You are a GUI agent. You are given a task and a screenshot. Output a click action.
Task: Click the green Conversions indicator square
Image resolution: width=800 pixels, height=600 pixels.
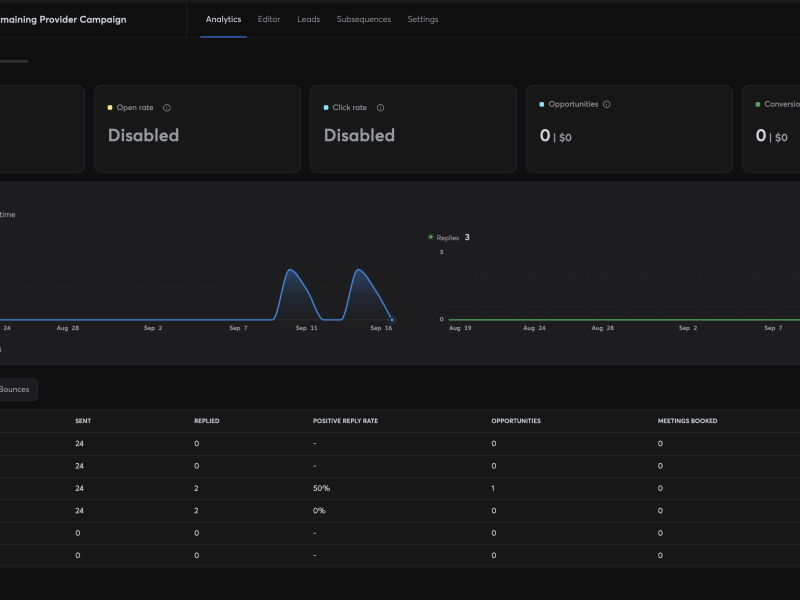click(x=758, y=104)
